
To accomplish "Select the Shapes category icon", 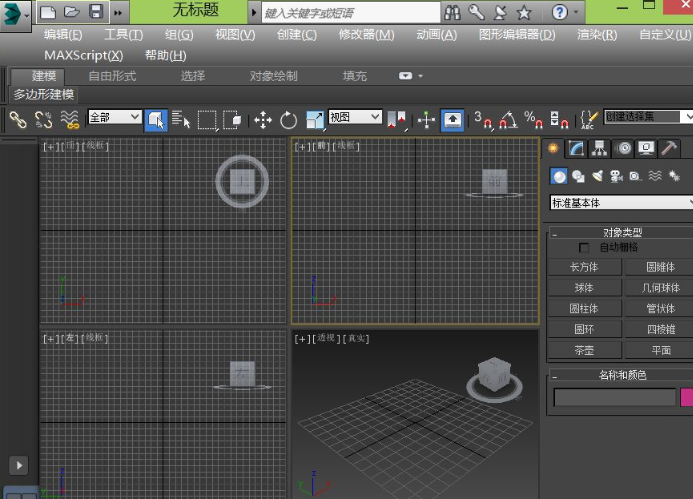I will pos(578,176).
